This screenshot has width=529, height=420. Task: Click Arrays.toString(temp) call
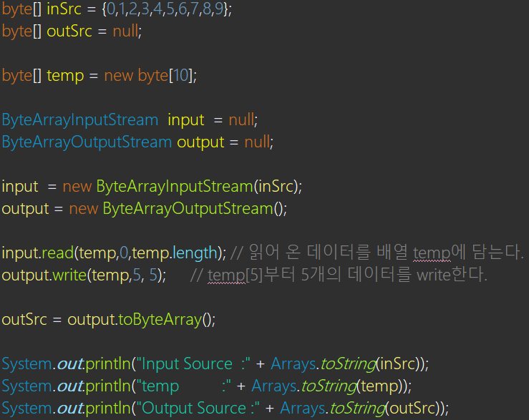pos(329,386)
